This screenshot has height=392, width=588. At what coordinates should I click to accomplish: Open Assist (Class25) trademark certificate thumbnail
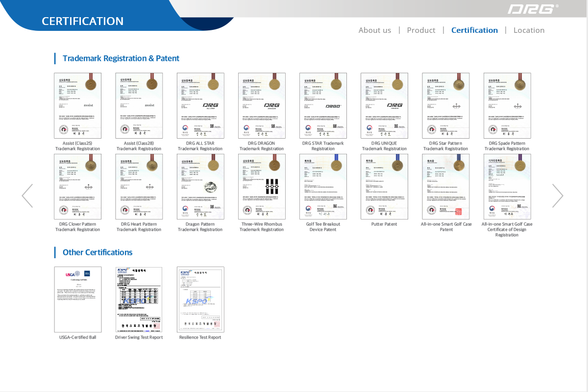point(77,106)
